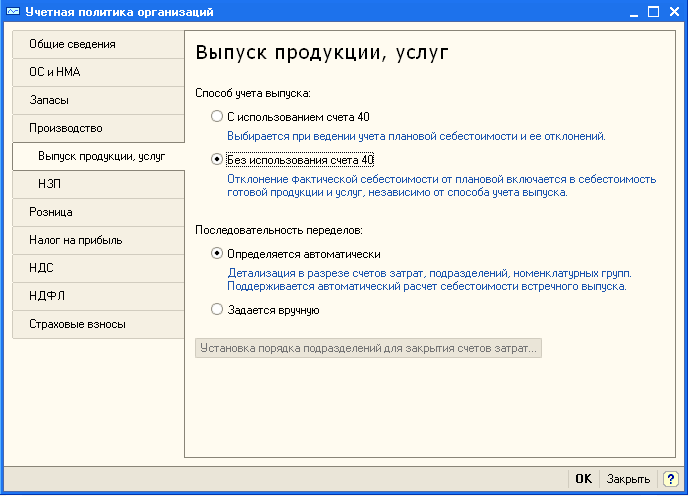Screen dimensions: 688x496
Task: Open the 'НЗП' sub-tab
Action: click(100, 185)
